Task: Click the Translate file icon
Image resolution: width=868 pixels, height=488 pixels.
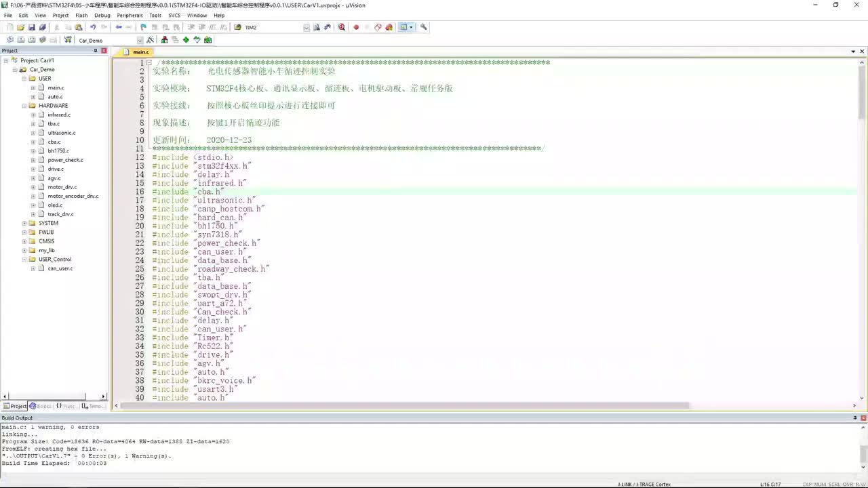Action: click(x=9, y=40)
